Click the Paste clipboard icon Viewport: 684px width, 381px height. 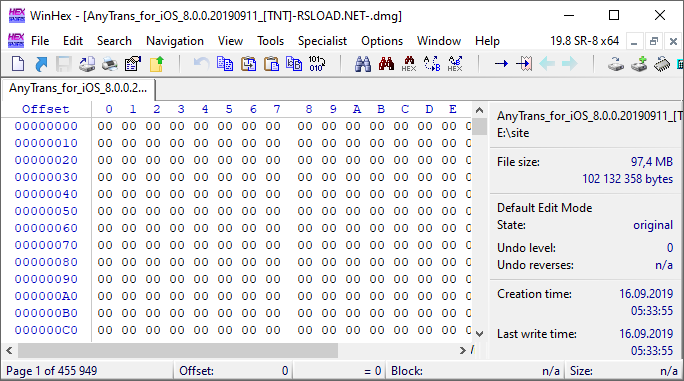click(271, 64)
